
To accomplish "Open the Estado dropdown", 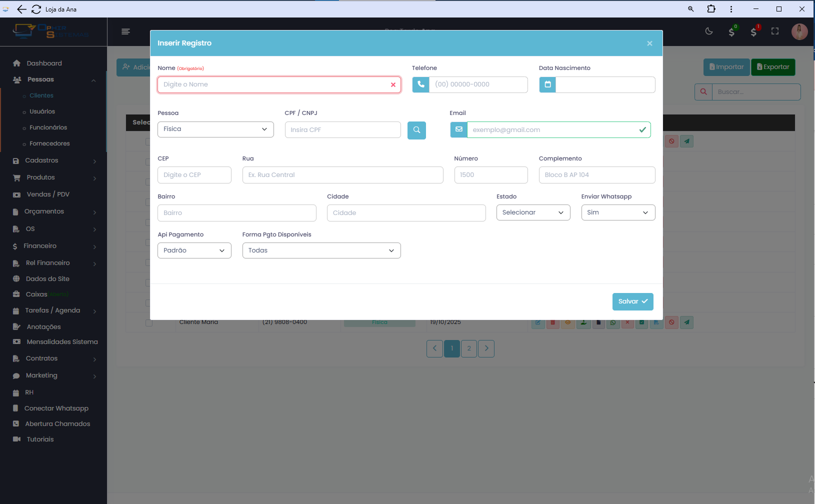I will pyautogui.click(x=533, y=212).
